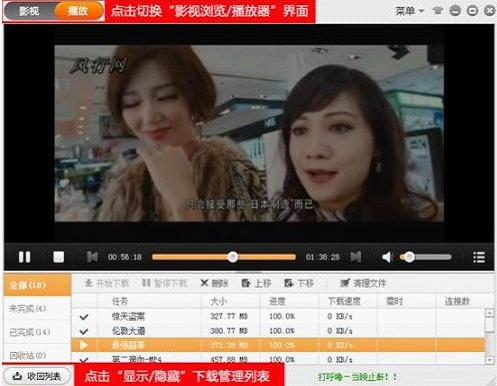The height and width of the screenshot is (386, 497).
Task: Click the checkmark of the 伦敦大道 task
Action: [x=84, y=331]
